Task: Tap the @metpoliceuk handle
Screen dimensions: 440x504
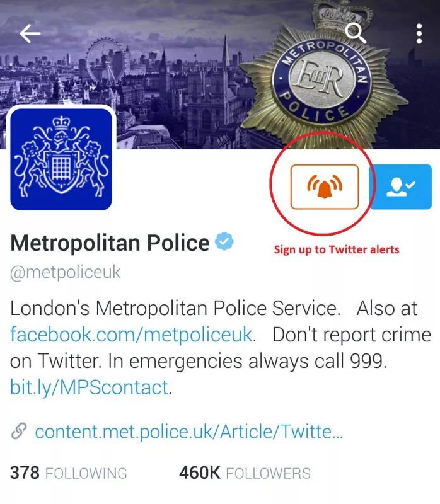Action: (x=66, y=273)
